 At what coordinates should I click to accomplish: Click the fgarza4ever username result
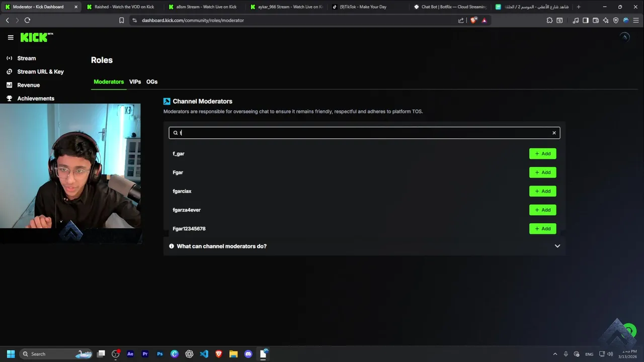(187, 210)
